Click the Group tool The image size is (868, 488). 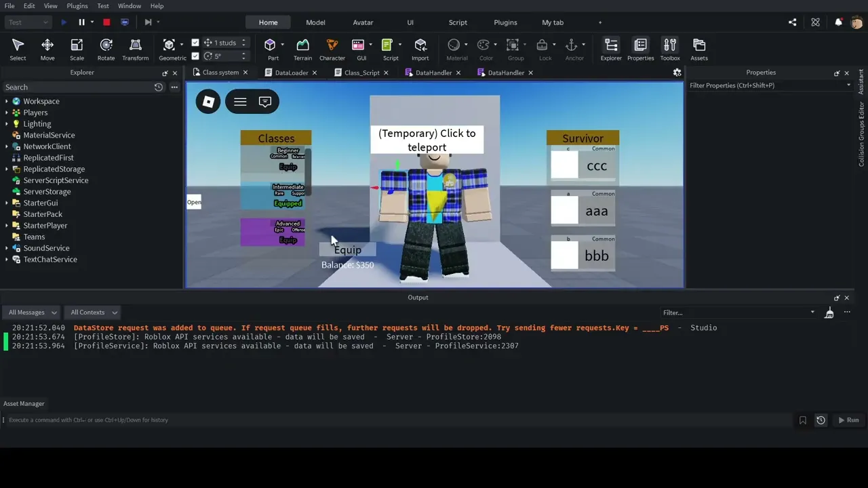(x=515, y=49)
